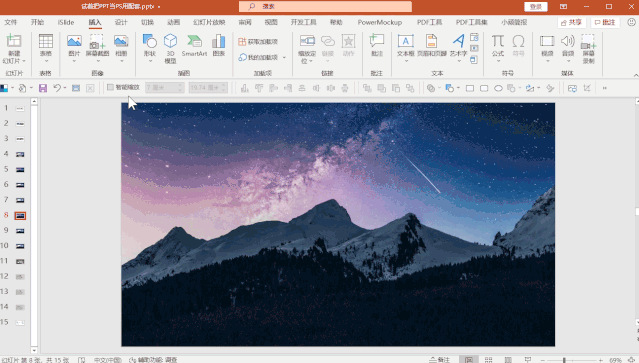
Task: Open the Undo history dropdown arrow
Action: point(65,88)
